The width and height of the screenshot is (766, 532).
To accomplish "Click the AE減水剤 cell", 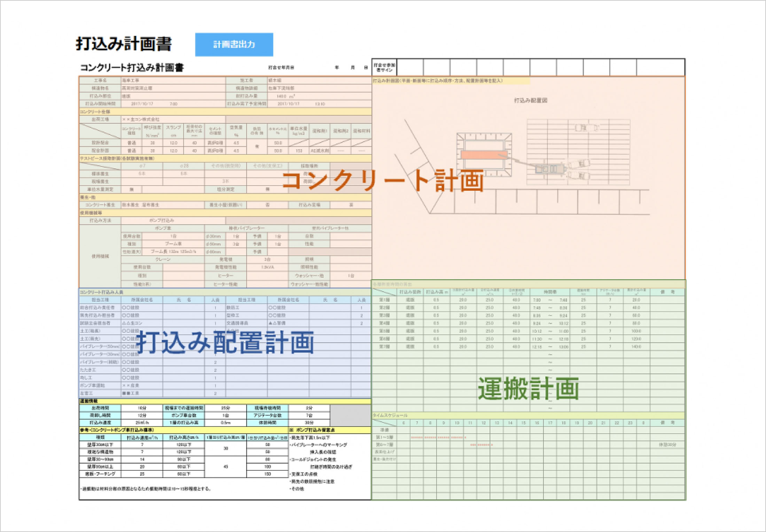I will click(x=320, y=151).
